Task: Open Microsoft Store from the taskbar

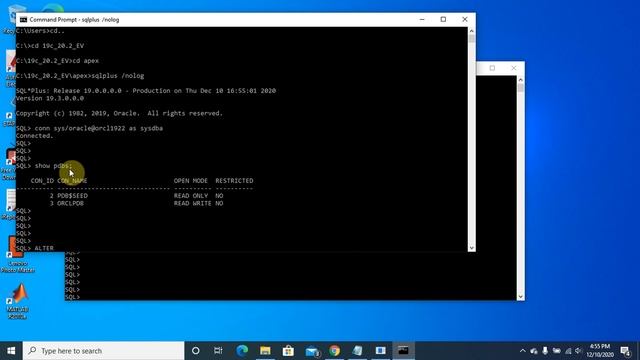Action: point(288,351)
